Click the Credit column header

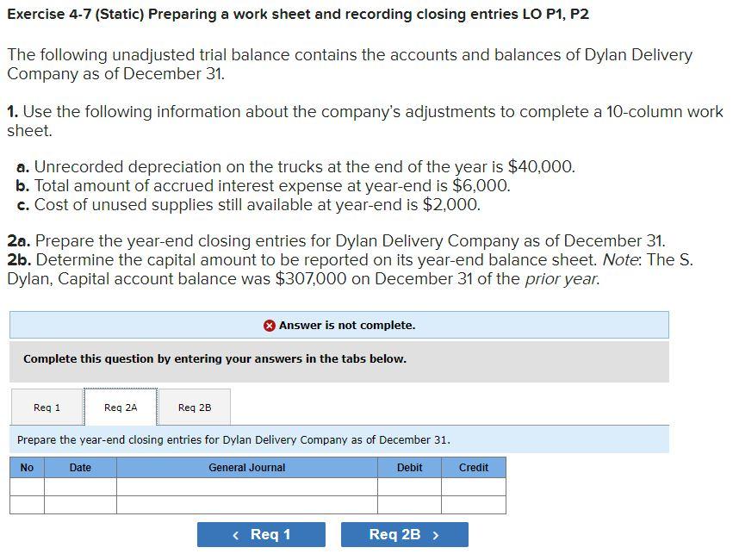tap(473, 468)
